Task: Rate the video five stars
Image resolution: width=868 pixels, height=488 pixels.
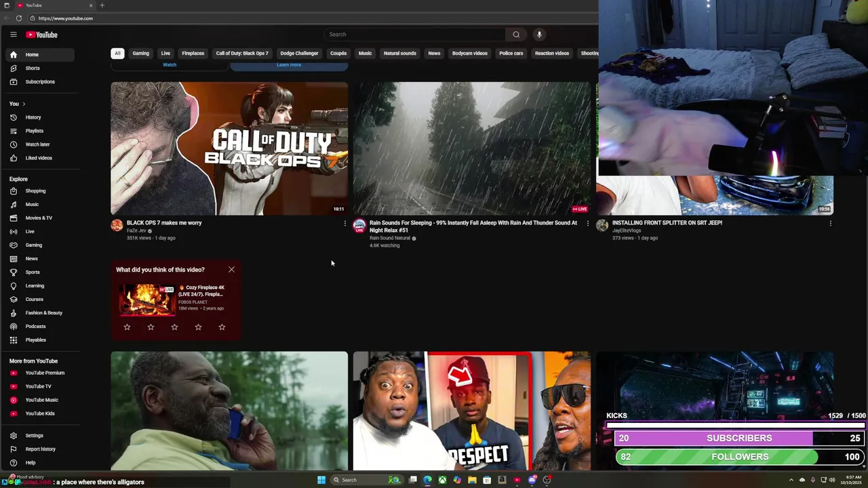Action: 222,327
